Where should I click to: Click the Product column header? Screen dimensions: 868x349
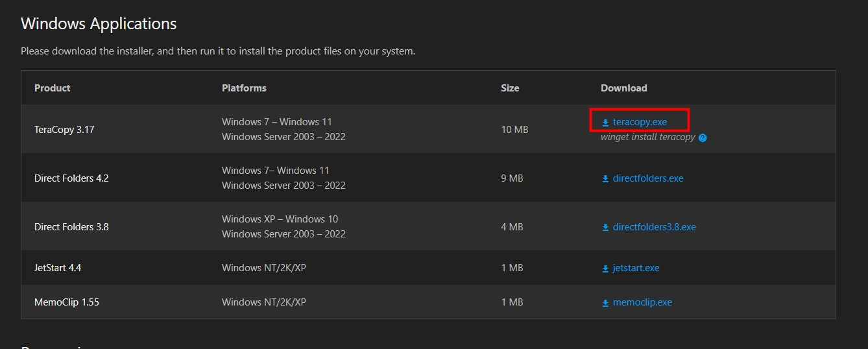coord(53,88)
